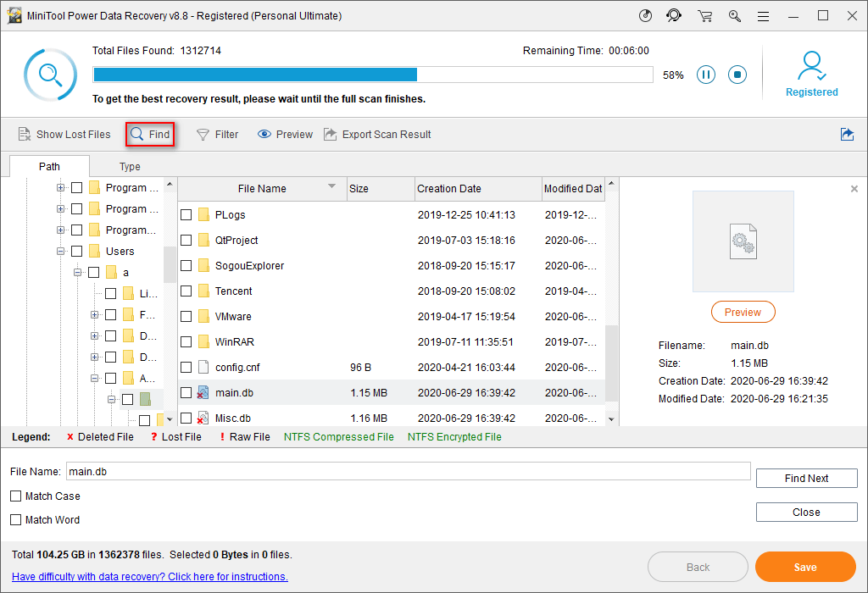Close the preview side panel
The height and width of the screenshot is (593, 868).
[854, 189]
